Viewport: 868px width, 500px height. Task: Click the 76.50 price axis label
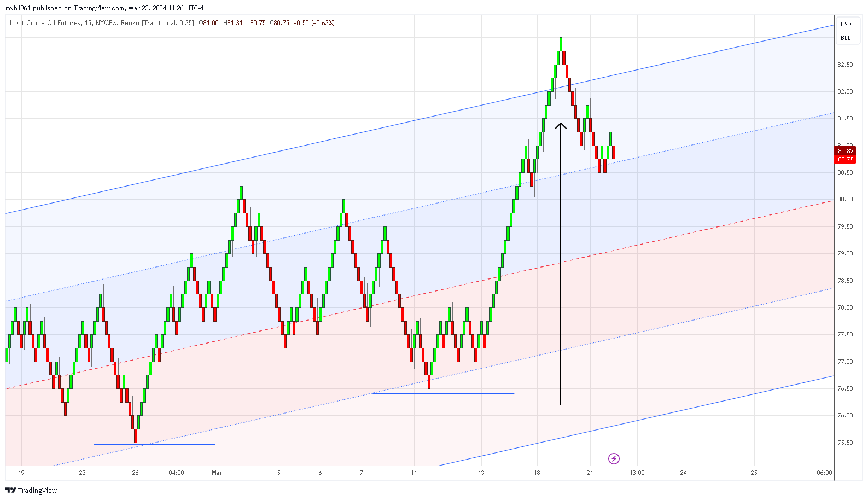[845, 388]
